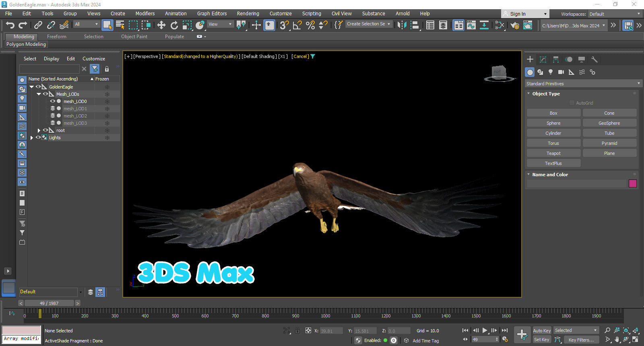Select the Space Warps category icon
644x346 pixels.
[x=582, y=72]
